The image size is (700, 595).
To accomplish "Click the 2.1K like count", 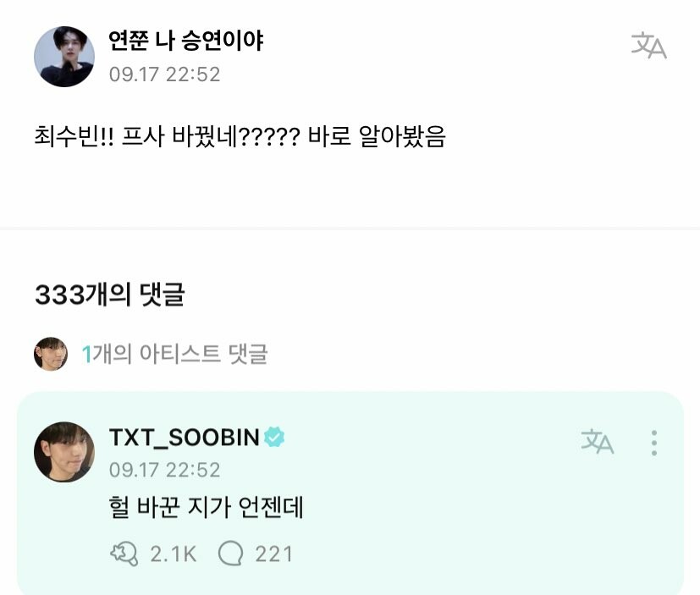I will pyautogui.click(x=174, y=554).
